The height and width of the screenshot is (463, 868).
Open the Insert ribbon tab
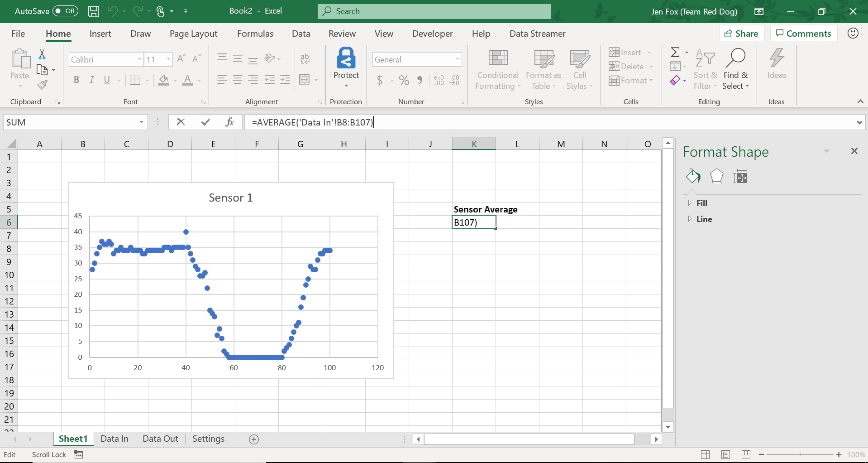[x=100, y=34]
